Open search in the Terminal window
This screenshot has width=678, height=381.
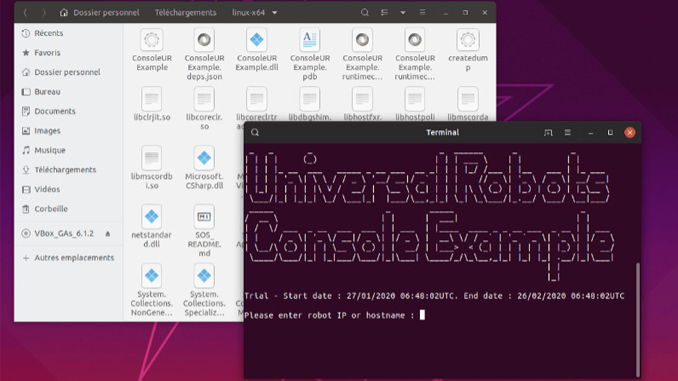[255, 132]
